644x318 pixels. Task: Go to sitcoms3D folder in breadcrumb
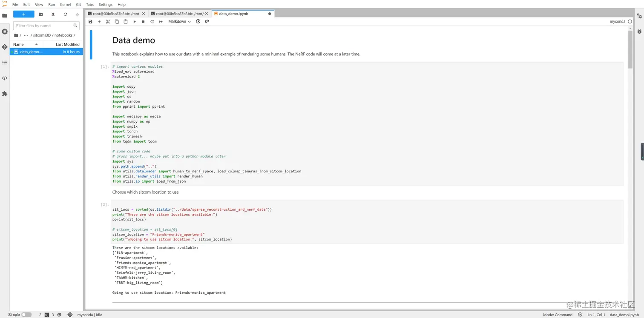point(42,35)
